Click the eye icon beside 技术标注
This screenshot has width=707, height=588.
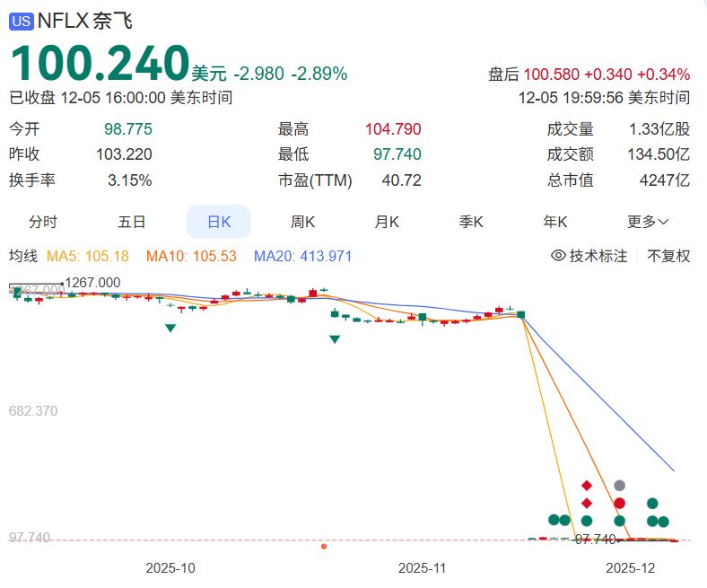coord(558,256)
